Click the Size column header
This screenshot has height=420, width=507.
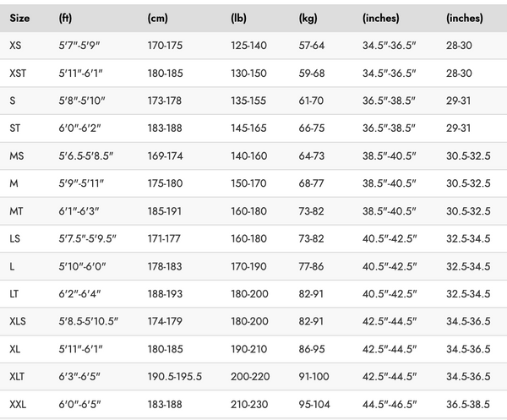[x=19, y=18]
